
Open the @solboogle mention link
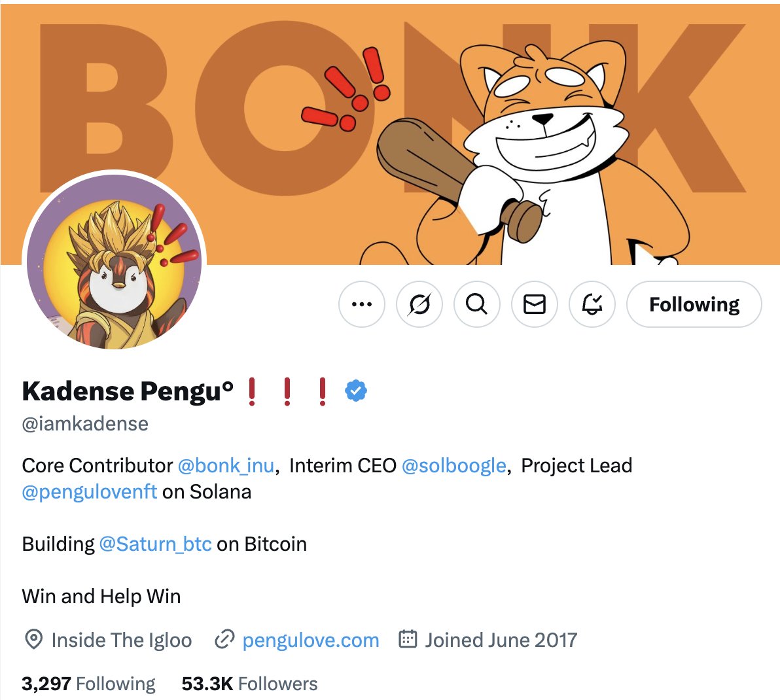pos(453,466)
